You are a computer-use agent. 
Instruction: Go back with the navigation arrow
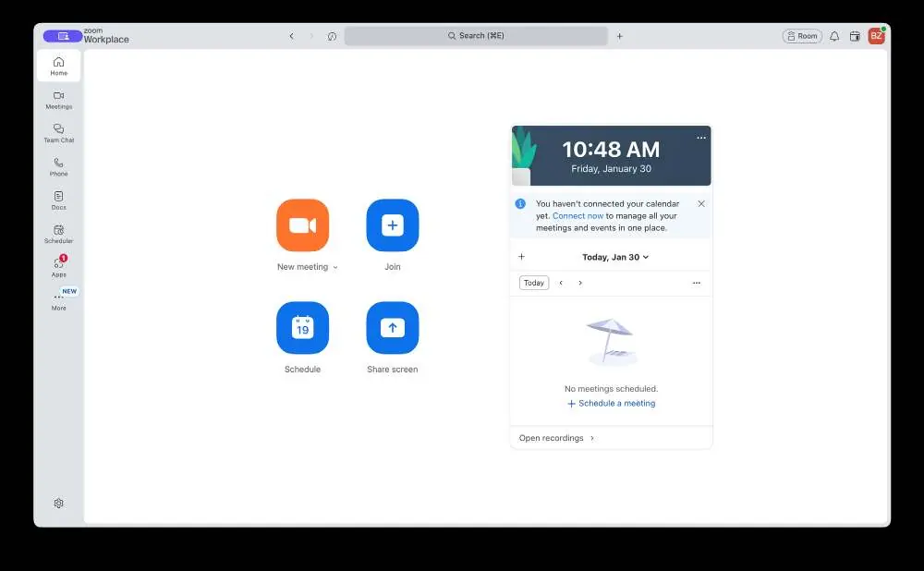[291, 36]
